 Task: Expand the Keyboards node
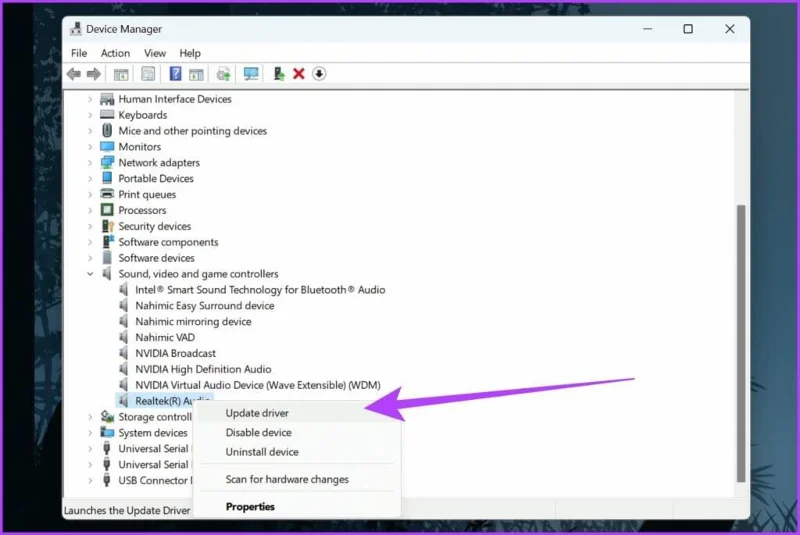(x=90, y=115)
